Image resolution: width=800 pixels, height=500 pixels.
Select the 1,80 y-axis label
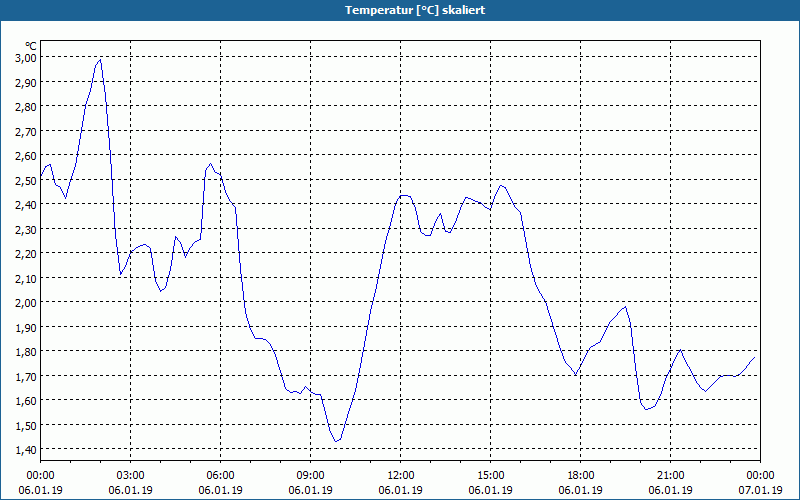[26, 352]
